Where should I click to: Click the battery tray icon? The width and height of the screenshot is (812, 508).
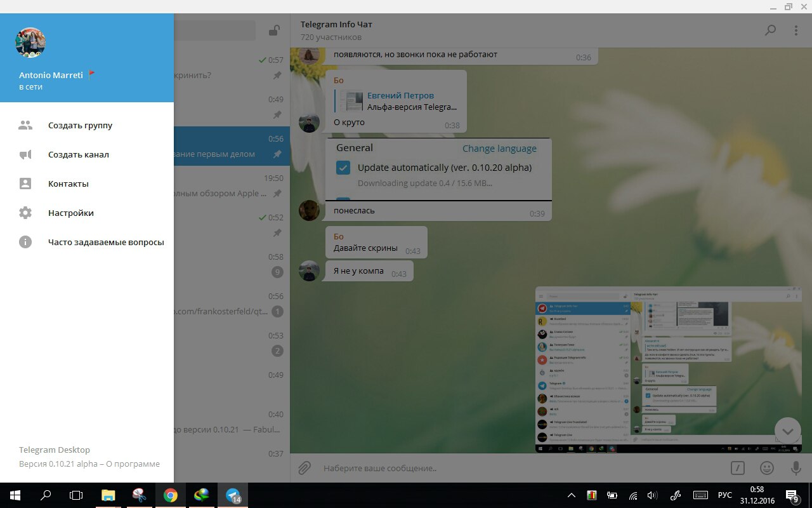point(612,495)
